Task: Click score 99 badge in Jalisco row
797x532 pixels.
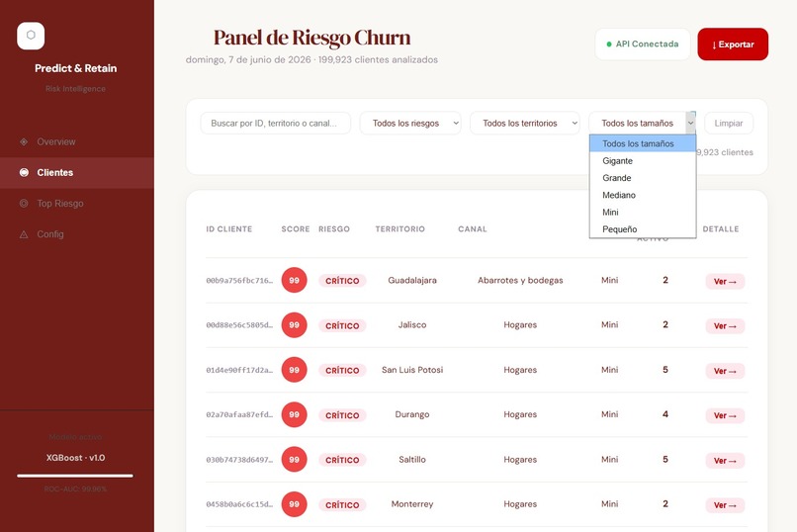Action: (294, 324)
